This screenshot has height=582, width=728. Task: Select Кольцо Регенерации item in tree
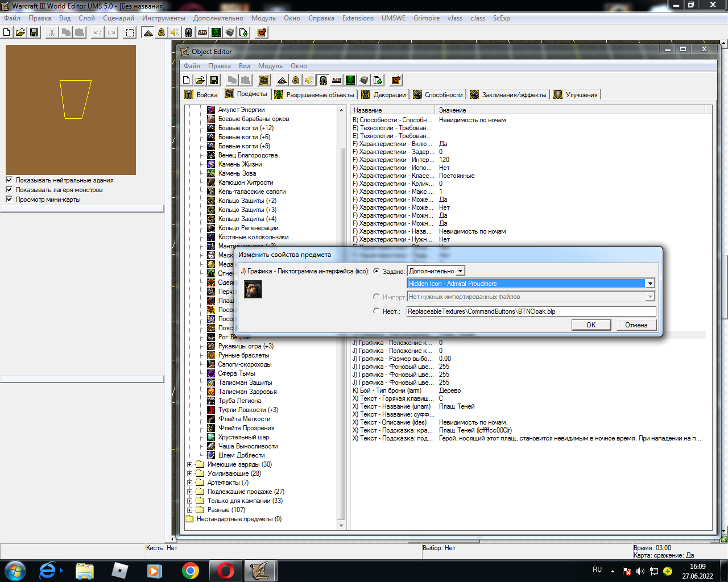pos(248,228)
